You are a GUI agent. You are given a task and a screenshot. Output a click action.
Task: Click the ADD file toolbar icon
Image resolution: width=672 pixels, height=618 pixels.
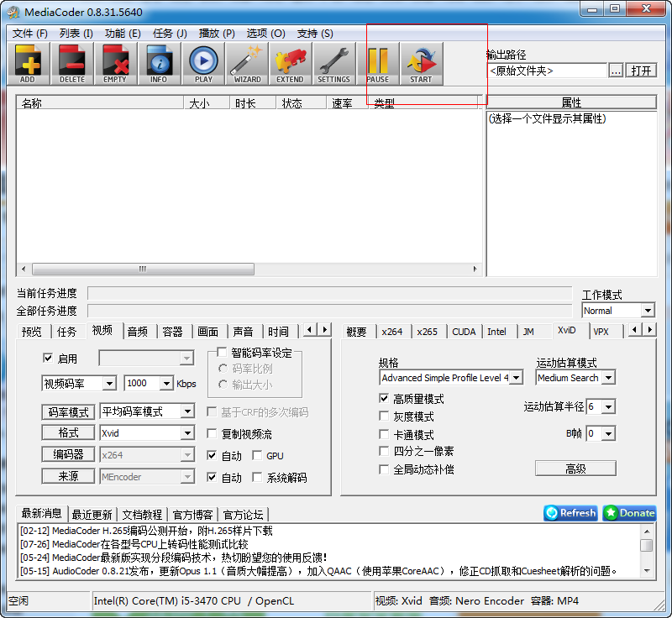29,63
